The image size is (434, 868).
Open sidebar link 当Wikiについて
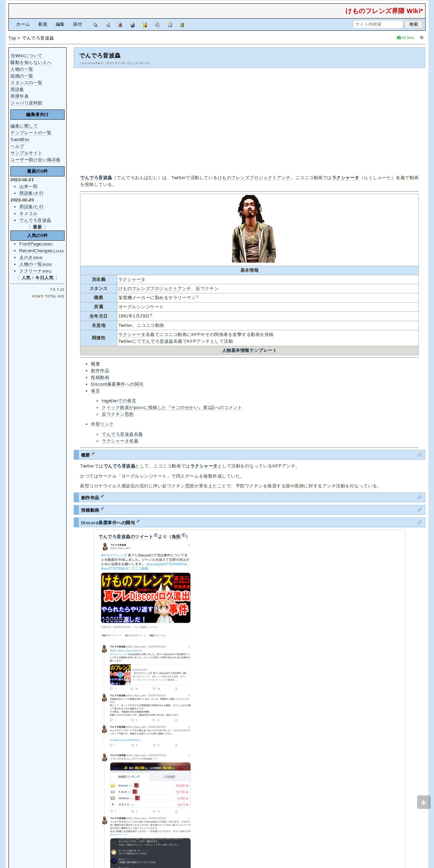(26, 56)
